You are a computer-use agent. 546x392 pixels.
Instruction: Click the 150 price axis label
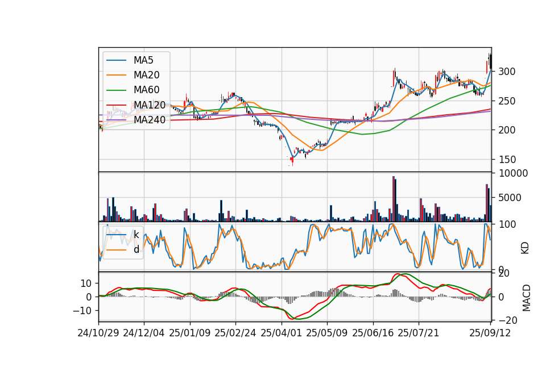coord(507,160)
